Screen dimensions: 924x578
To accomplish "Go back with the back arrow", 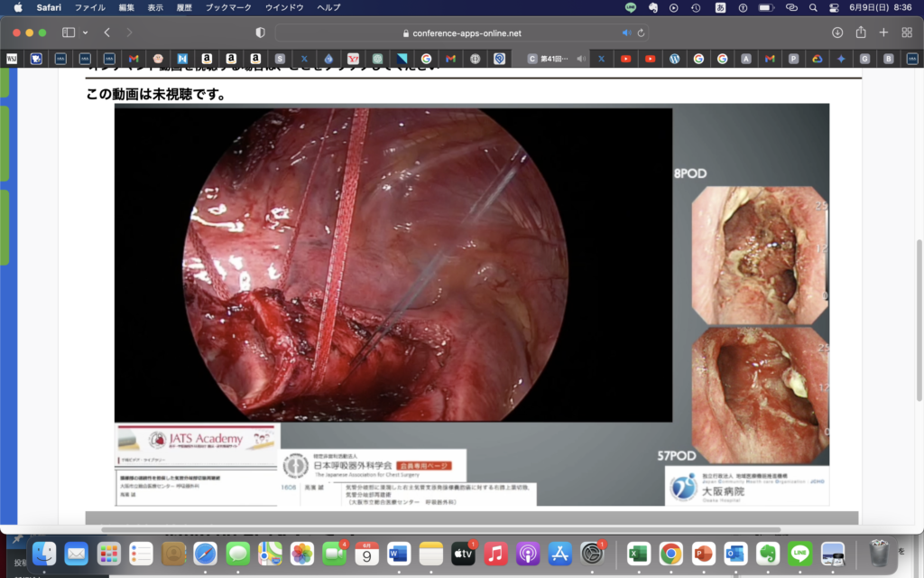I will (106, 33).
